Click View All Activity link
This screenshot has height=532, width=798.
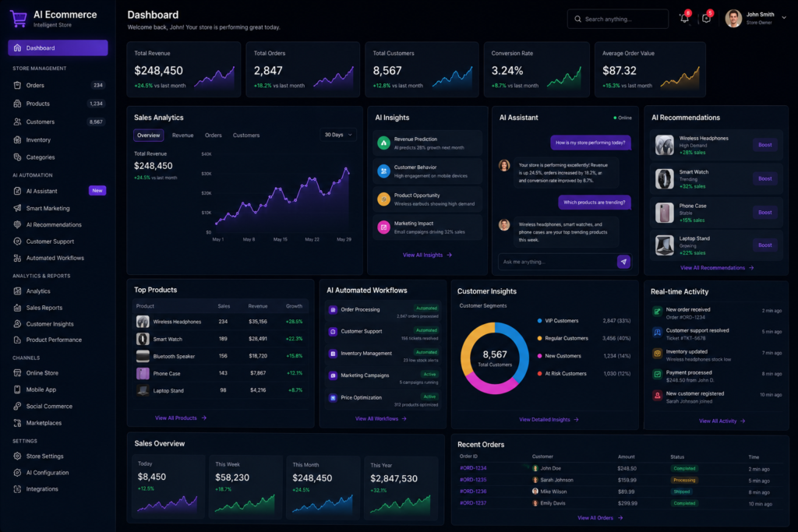[x=722, y=421]
